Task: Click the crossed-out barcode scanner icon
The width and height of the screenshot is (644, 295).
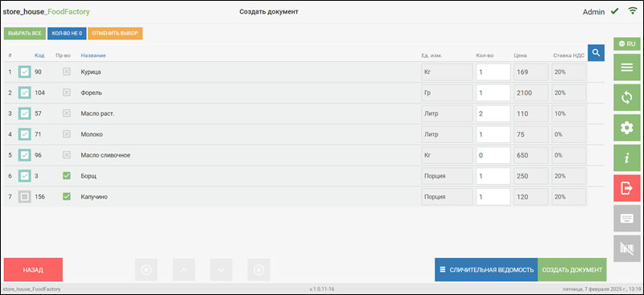Action: click(627, 248)
